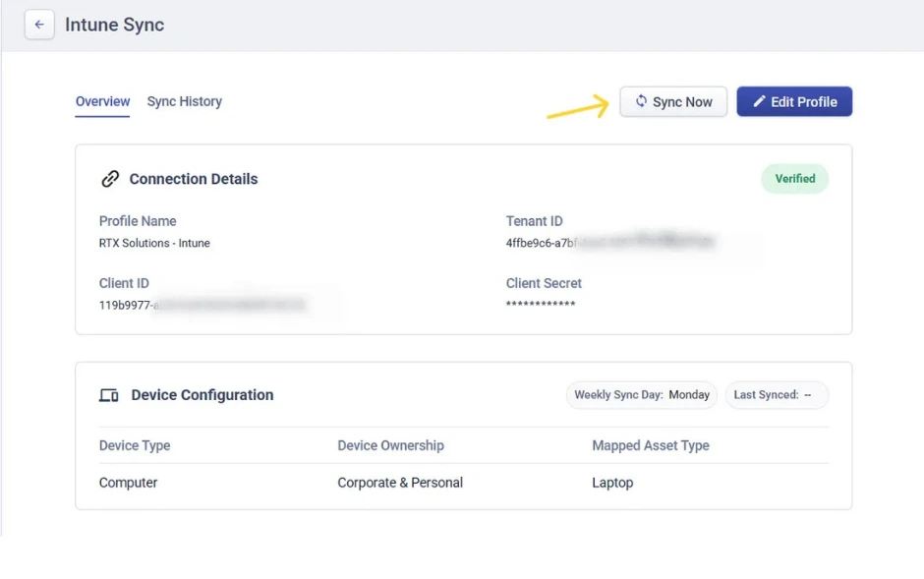
Task: Click the Client Secret label
Action: coord(544,283)
